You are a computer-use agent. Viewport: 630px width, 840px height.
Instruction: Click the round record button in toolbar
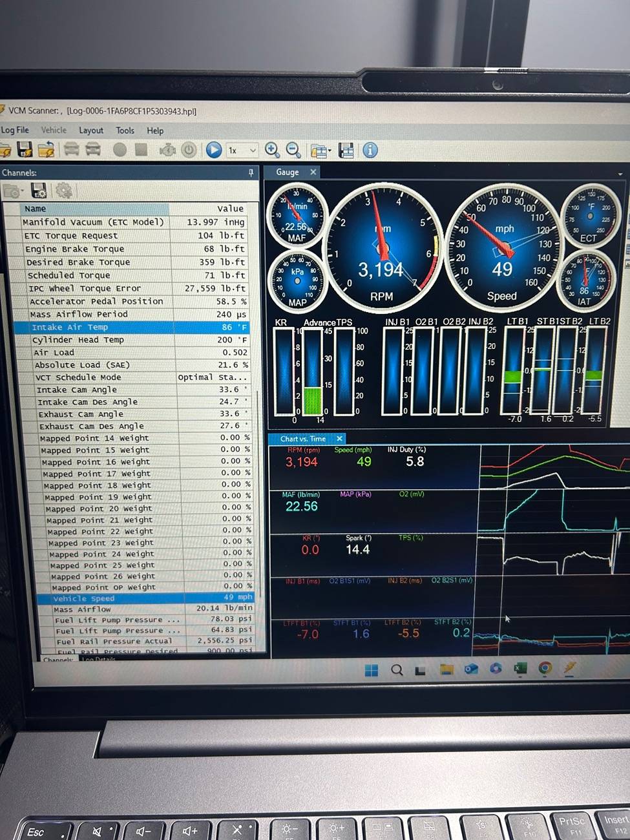click(x=120, y=150)
